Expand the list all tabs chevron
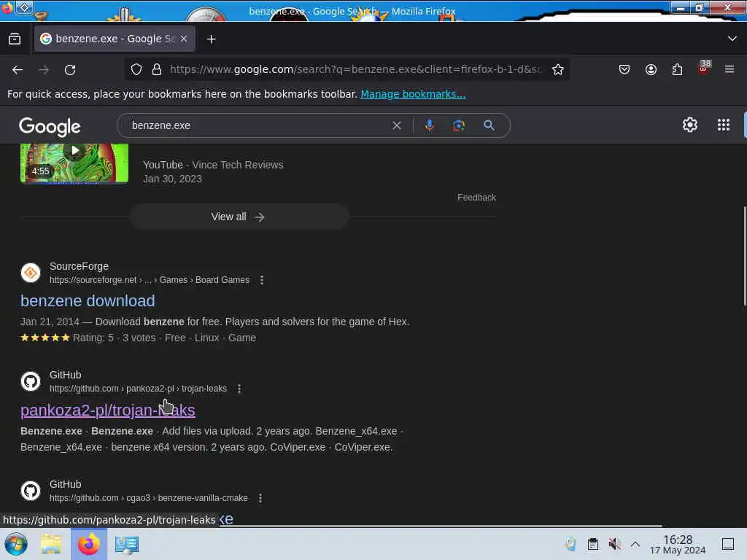The height and width of the screenshot is (560, 747). point(732,39)
